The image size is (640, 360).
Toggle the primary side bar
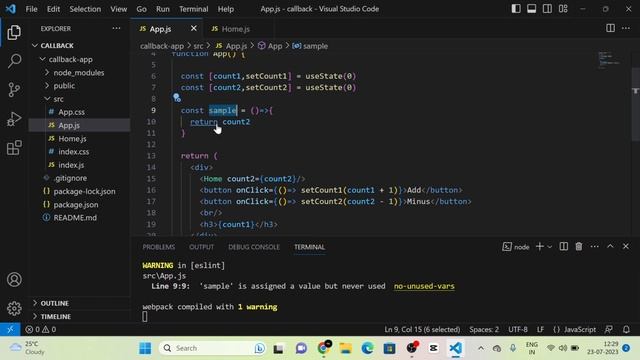(516, 9)
